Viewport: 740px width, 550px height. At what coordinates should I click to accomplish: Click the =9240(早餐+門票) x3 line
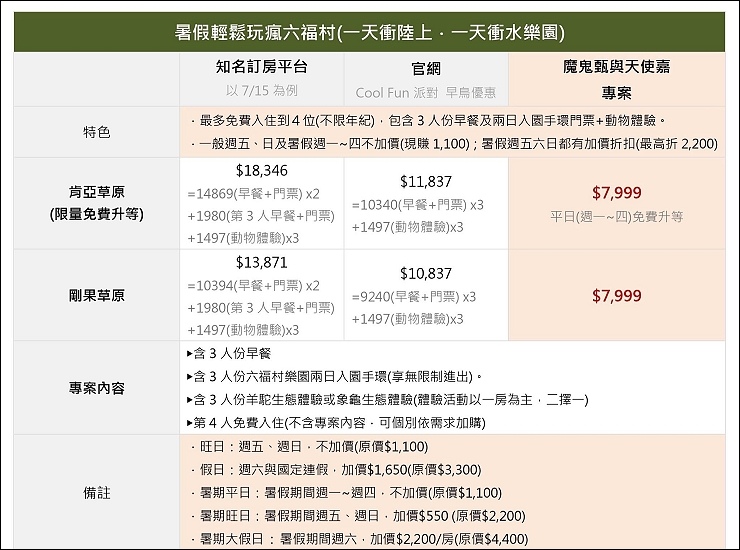tap(414, 297)
